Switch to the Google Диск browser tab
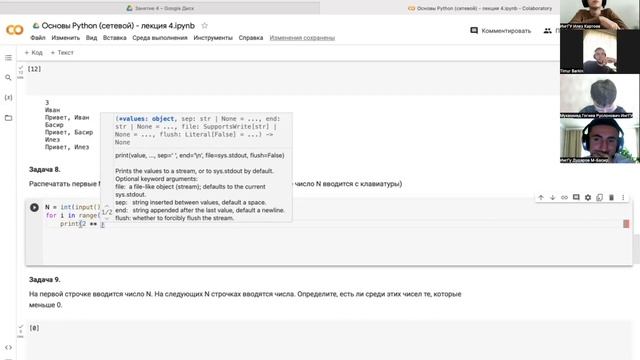 point(160,8)
